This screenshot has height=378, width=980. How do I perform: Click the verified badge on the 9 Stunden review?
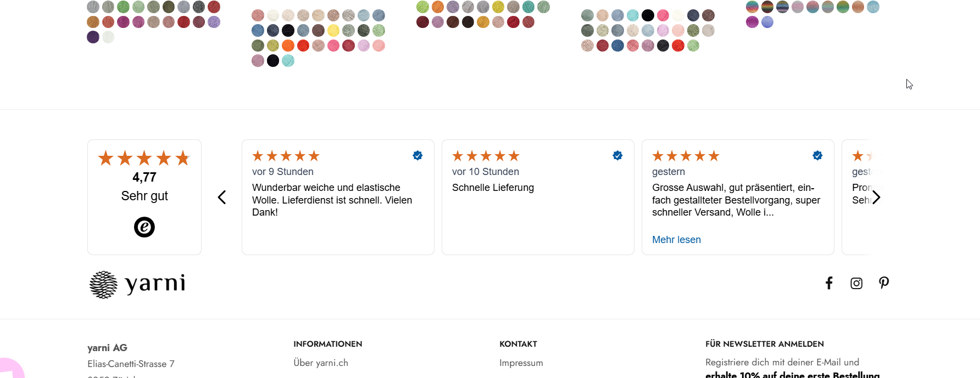417,155
